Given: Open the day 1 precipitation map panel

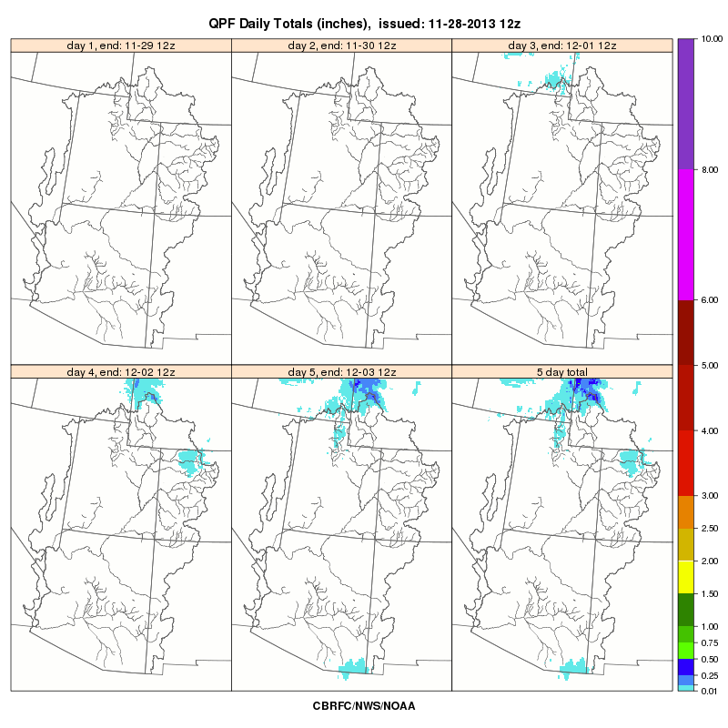Looking at the screenshot, I should pos(121,208).
